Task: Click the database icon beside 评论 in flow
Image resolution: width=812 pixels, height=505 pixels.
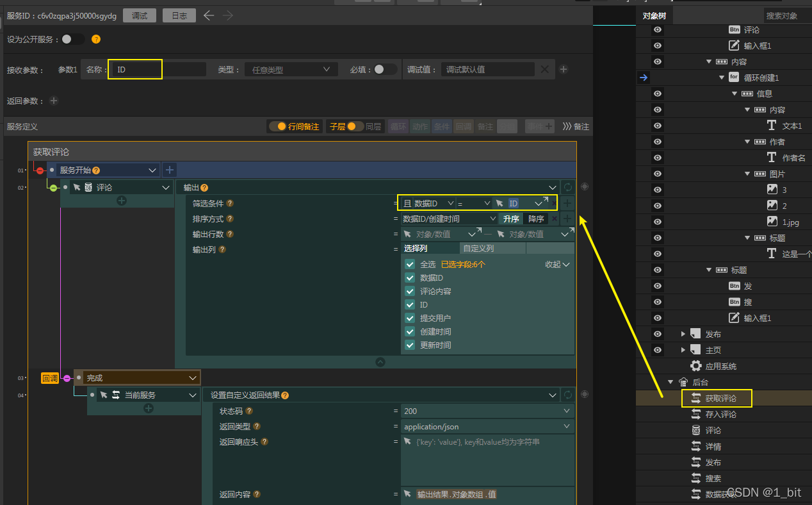Action: coord(88,188)
